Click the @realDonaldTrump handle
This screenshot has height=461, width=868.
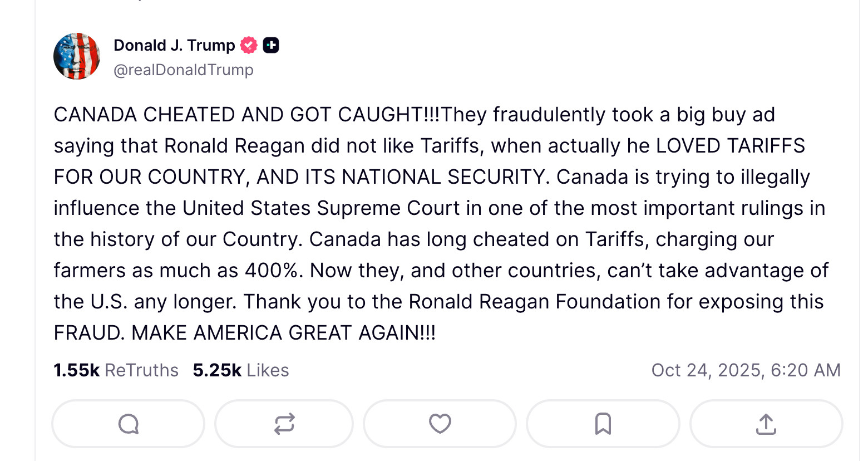coord(184,70)
